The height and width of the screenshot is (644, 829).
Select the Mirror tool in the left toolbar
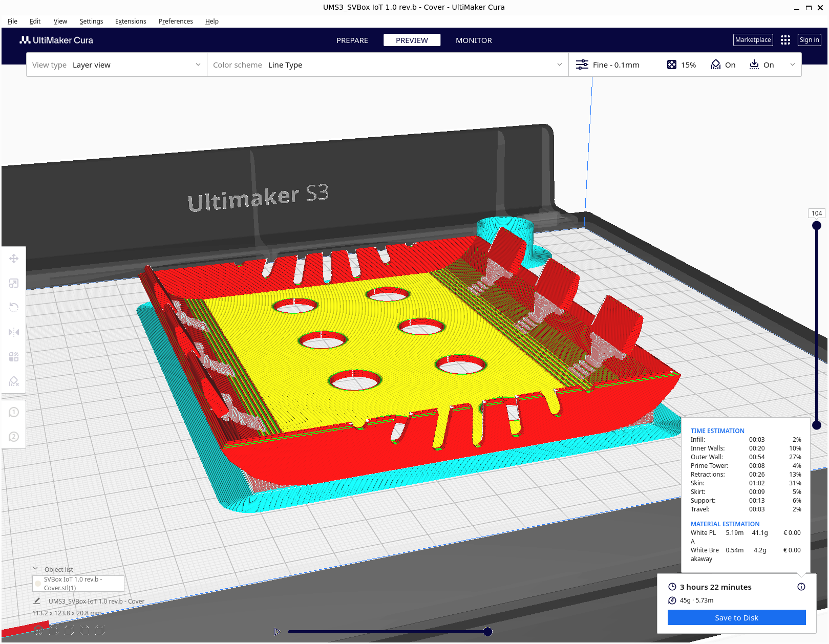point(14,332)
